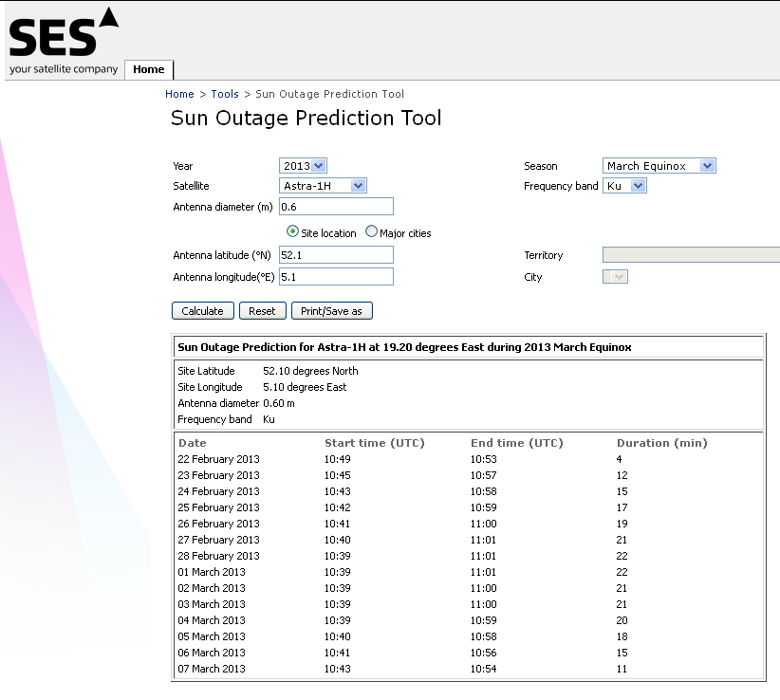This screenshot has height=700, width=780.
Task: Click the '01 March 2013' date cell
Action: pyautogui.click(x=212, y=572)
